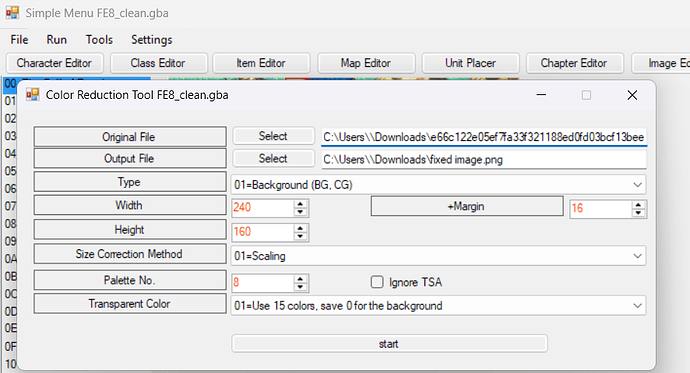Increase the Height value

301,228
